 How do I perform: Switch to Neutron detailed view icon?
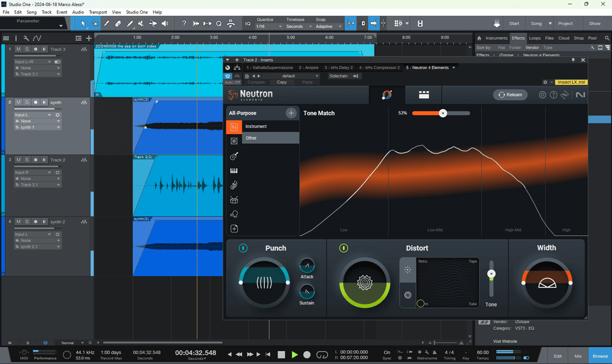coord(424,95)
